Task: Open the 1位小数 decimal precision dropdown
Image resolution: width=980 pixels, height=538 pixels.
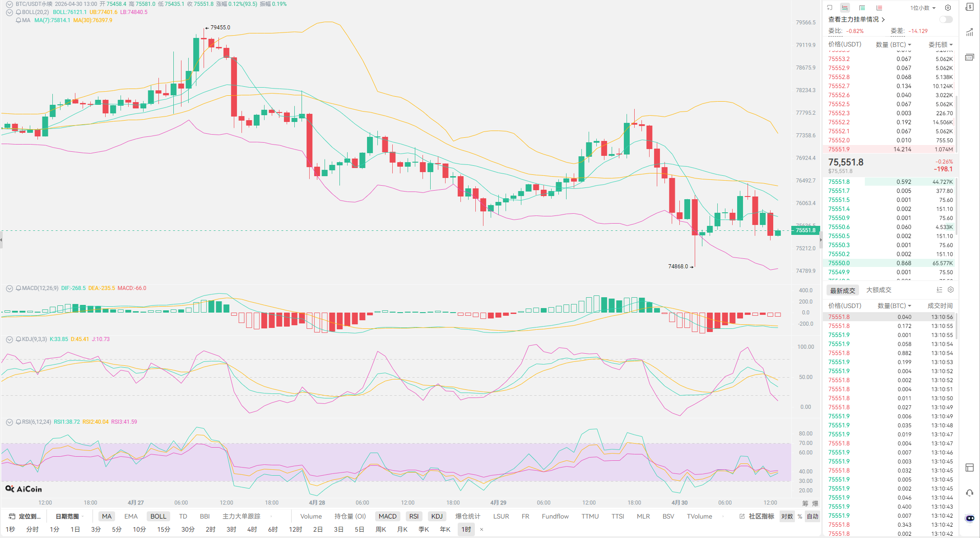Action: (x=923, y=8)
